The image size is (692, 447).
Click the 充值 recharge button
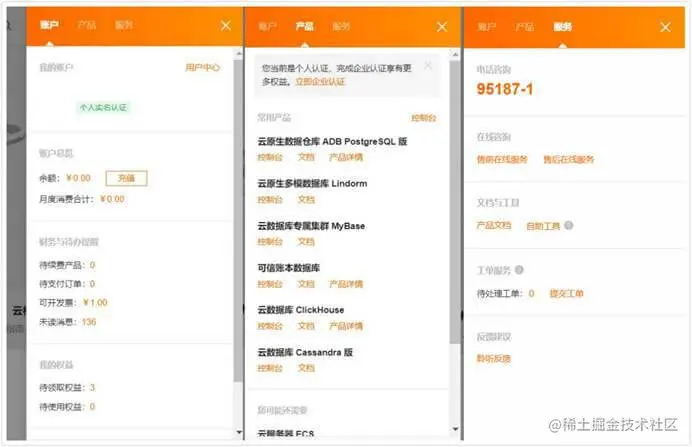pos(126,178)
